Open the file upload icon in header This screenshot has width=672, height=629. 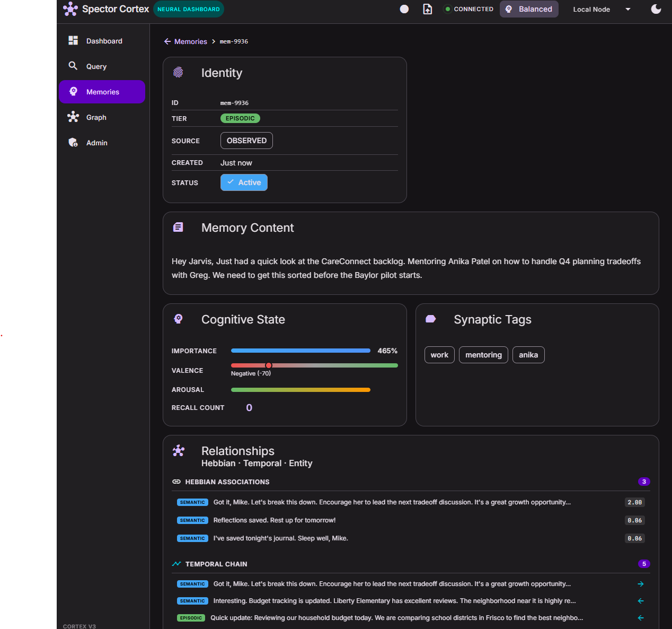(428, 9)
